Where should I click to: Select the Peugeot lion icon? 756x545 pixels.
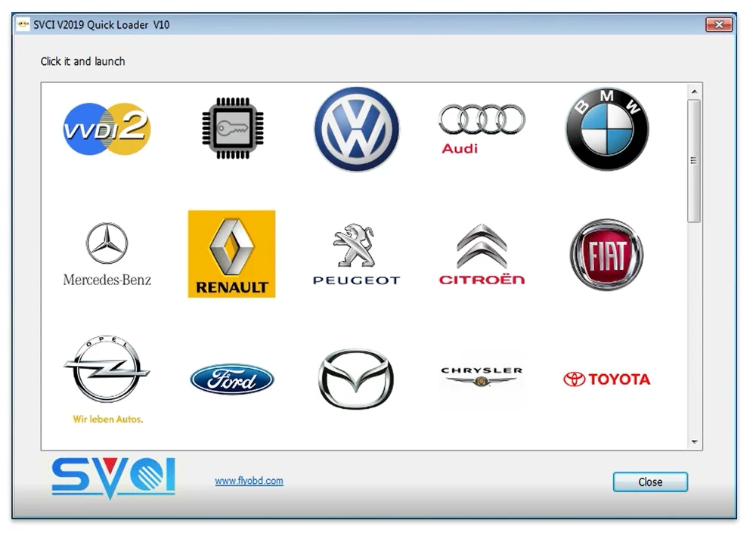point(357,254)
